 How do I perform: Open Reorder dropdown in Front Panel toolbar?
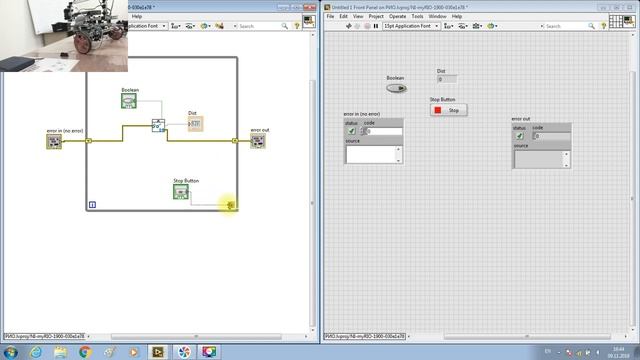pyautogui.click(x=491, y=26)
